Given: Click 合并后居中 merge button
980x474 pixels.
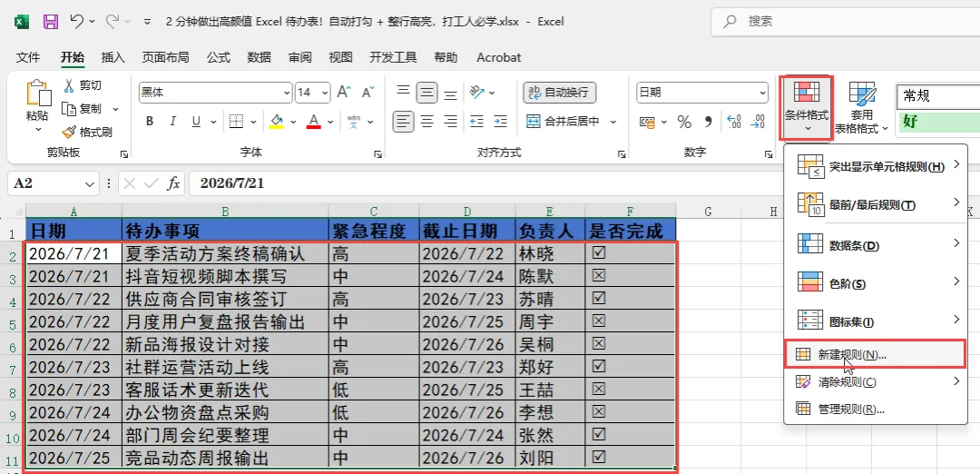Looking at the screenshot, I should (x=563, y=122).
